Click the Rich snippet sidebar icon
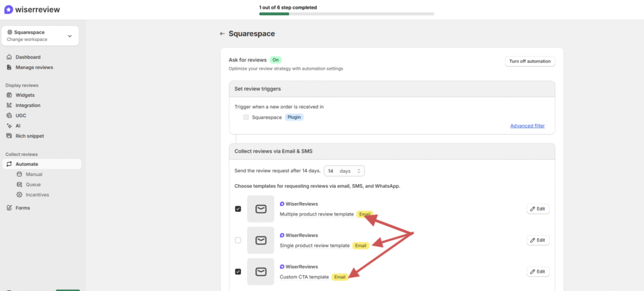 pyautogui.click(x=9, y=136)
